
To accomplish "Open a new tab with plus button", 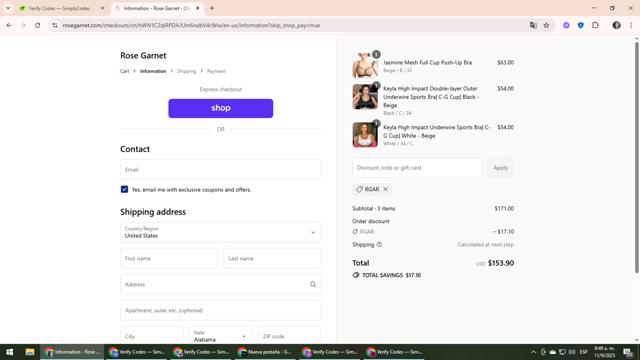I will pos(212,8).
